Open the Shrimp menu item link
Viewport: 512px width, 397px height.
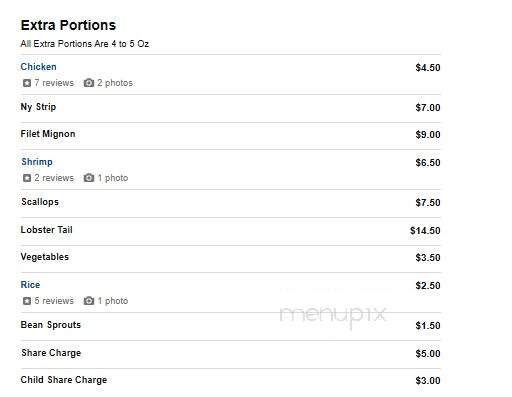pos(37,162)
